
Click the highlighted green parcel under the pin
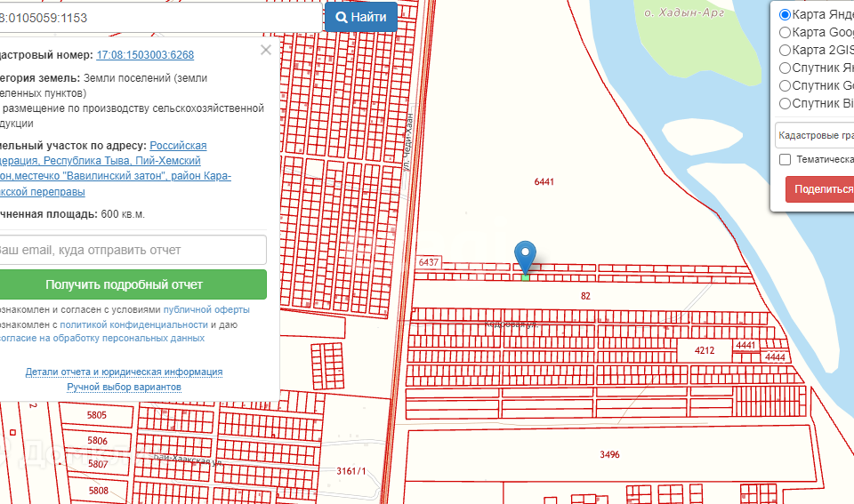(x=525, y=277)
